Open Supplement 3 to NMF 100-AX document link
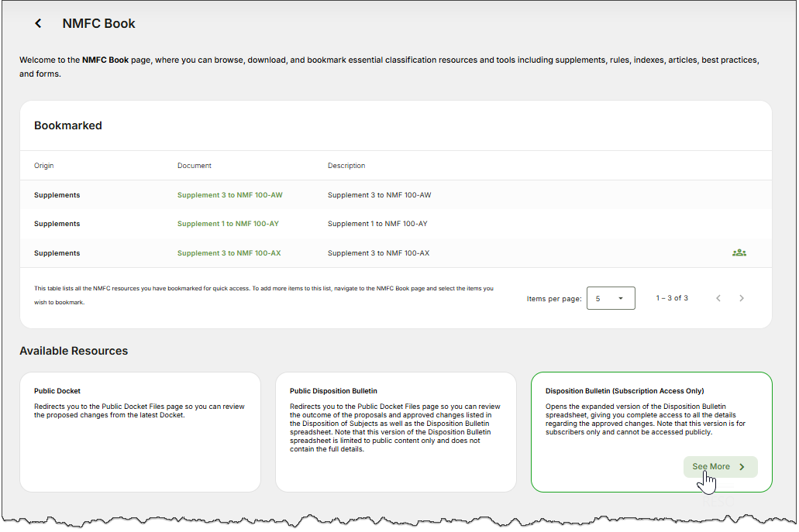 point(229,253)
